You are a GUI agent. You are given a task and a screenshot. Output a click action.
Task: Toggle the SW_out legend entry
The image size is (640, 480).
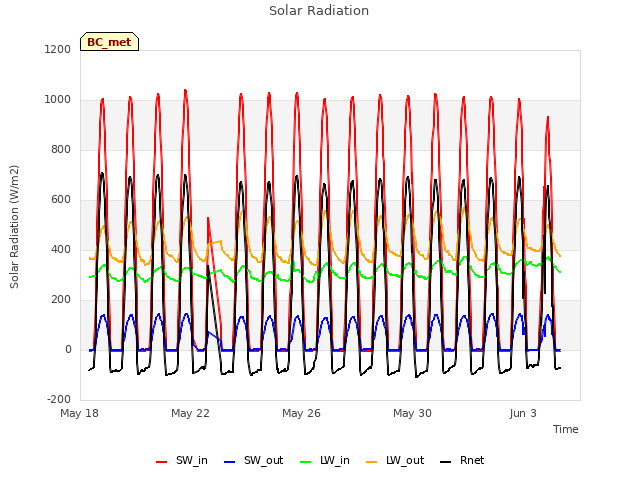253,460
